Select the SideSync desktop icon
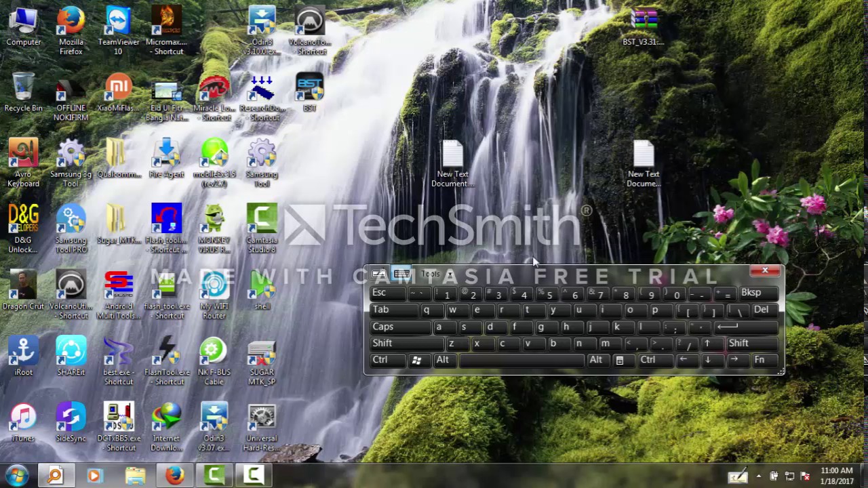Image resolution: width=868 pixels, height=488 pixels. (71, 422)
